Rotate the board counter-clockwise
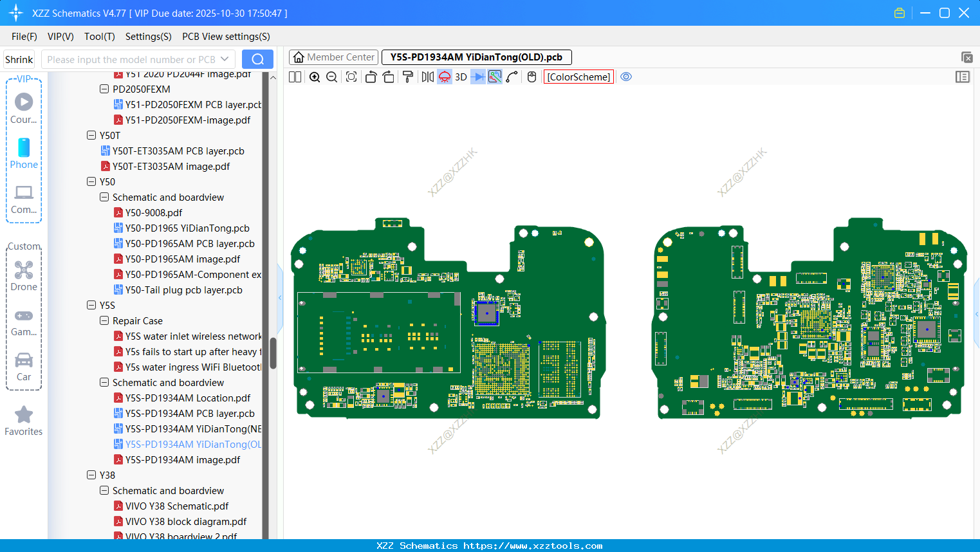980x552 pixels. coord(371,77)
